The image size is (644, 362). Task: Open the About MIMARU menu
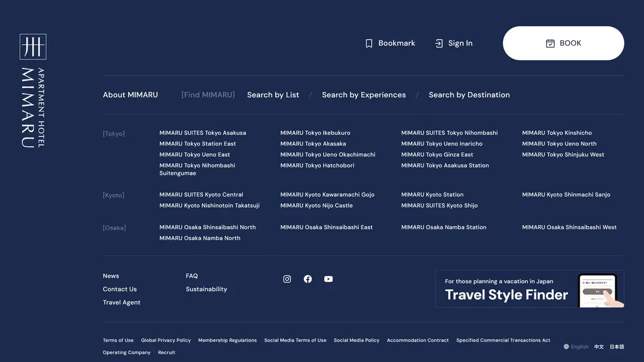pos(131,95)
